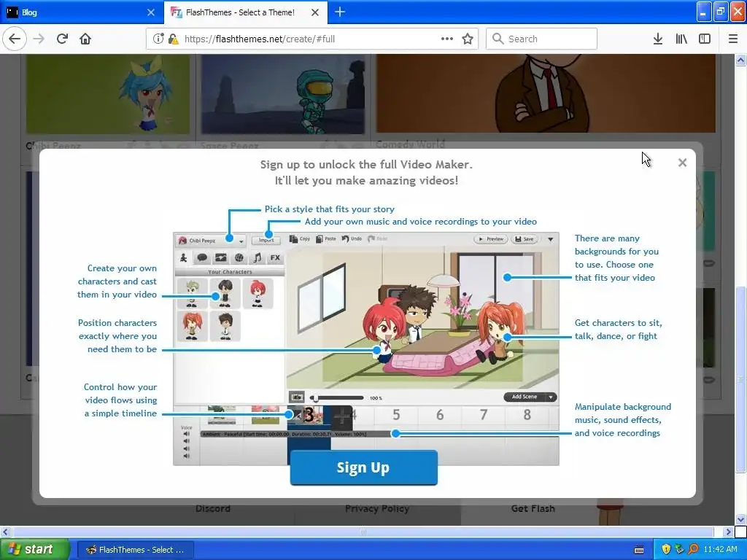Open the Firefox library

[681, 39]
